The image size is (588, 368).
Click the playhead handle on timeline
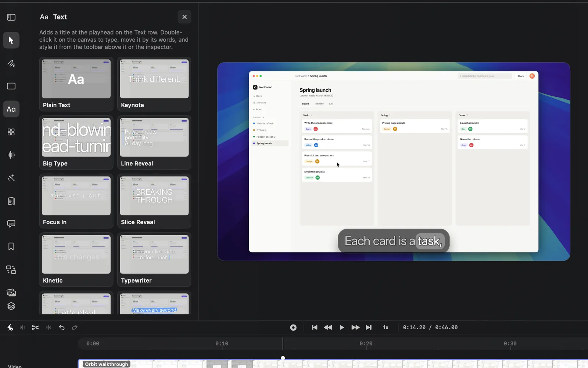[283, 358]
